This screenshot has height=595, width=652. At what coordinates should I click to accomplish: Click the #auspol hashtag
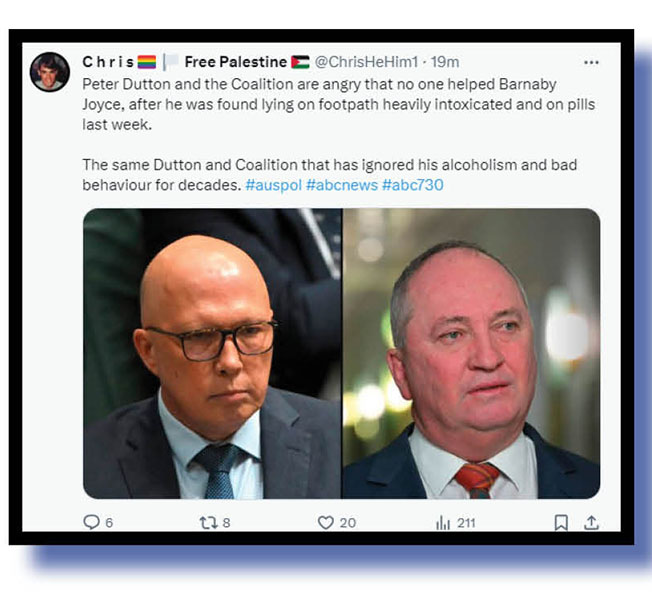click(x=274, y=185)
